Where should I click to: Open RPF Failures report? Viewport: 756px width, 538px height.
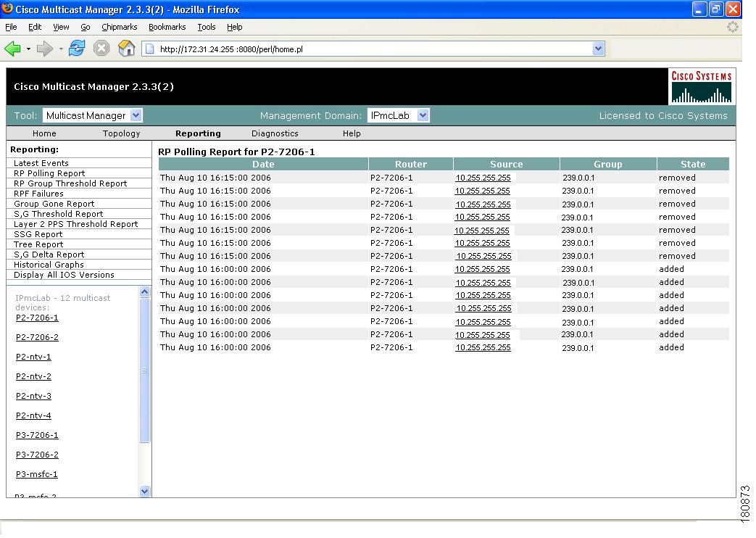(38, 194)
